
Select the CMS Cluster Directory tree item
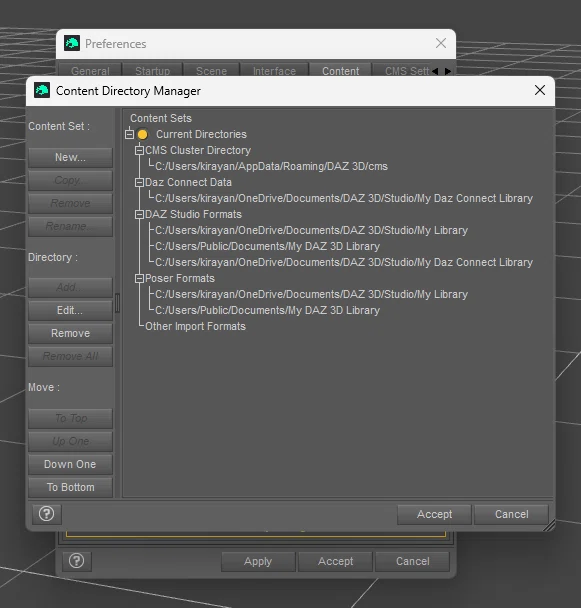[x=198, y=150]
